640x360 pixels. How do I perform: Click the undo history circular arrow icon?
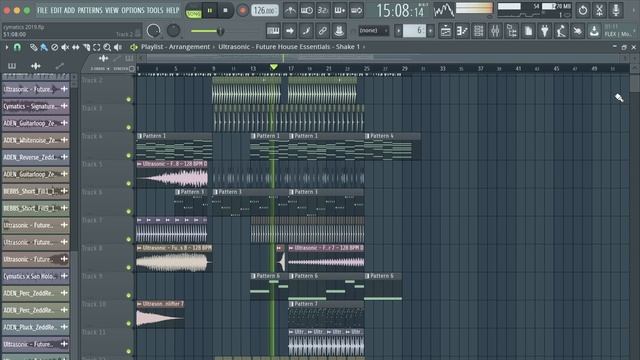[583, 10]
